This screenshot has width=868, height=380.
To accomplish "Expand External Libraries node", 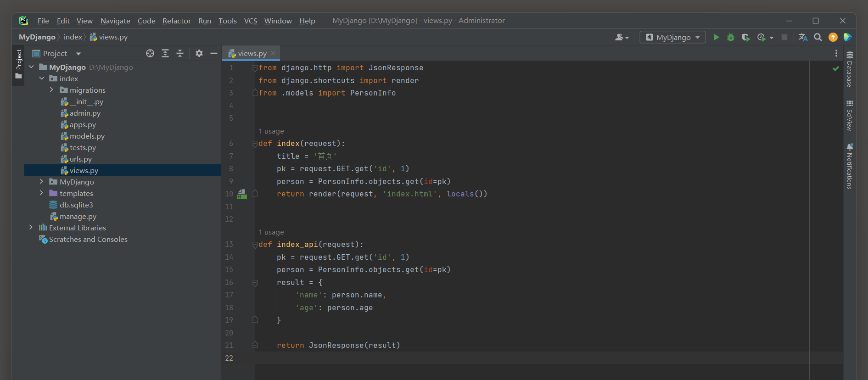I will (x=31, y=228).
